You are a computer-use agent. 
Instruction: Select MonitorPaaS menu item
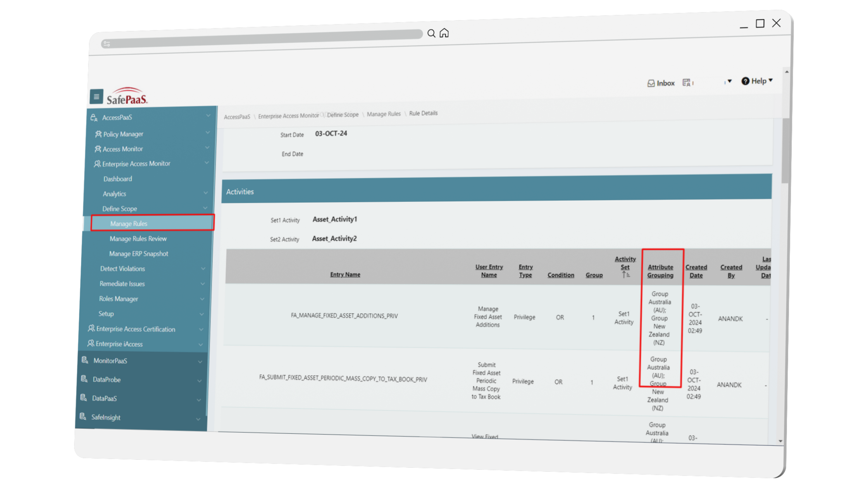click(x=110, y=361)
